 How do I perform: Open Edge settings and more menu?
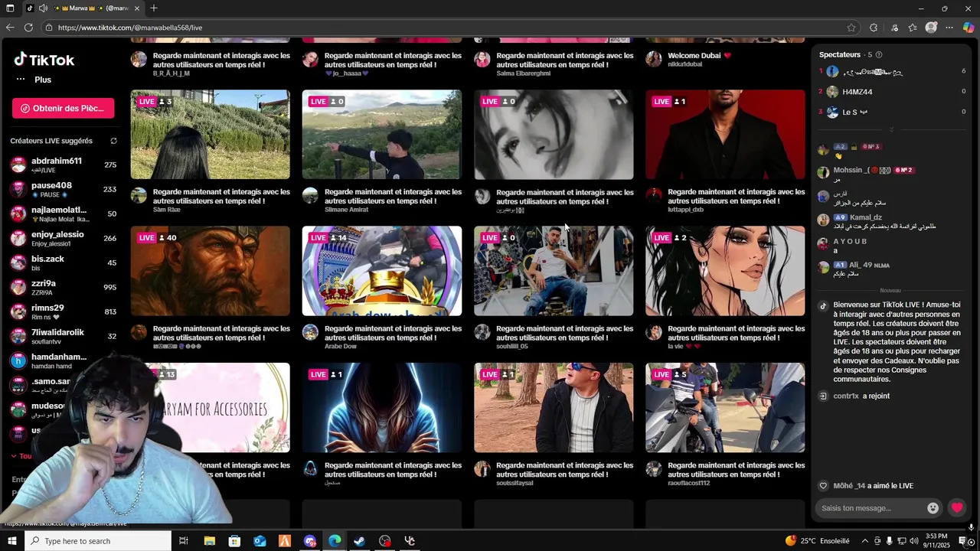[x=949, y=28]
